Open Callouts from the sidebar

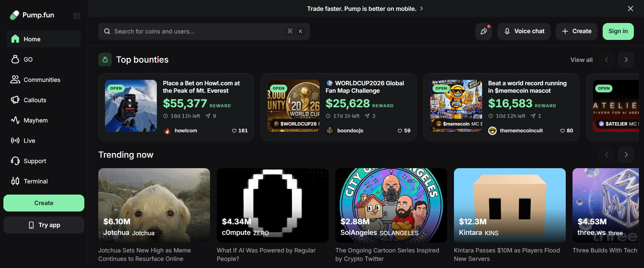tap(44, 100)
